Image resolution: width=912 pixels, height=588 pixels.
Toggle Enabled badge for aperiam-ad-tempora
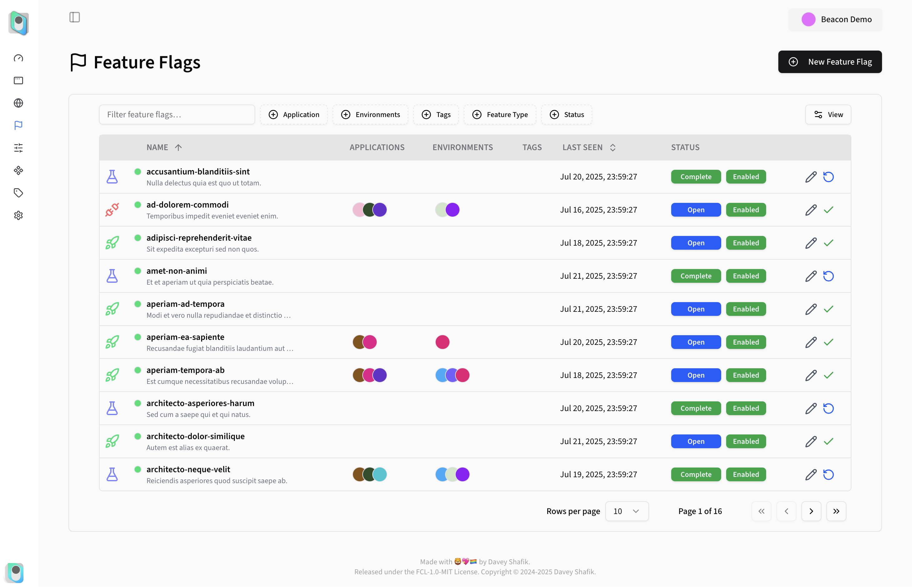click(x=746, y=309)
